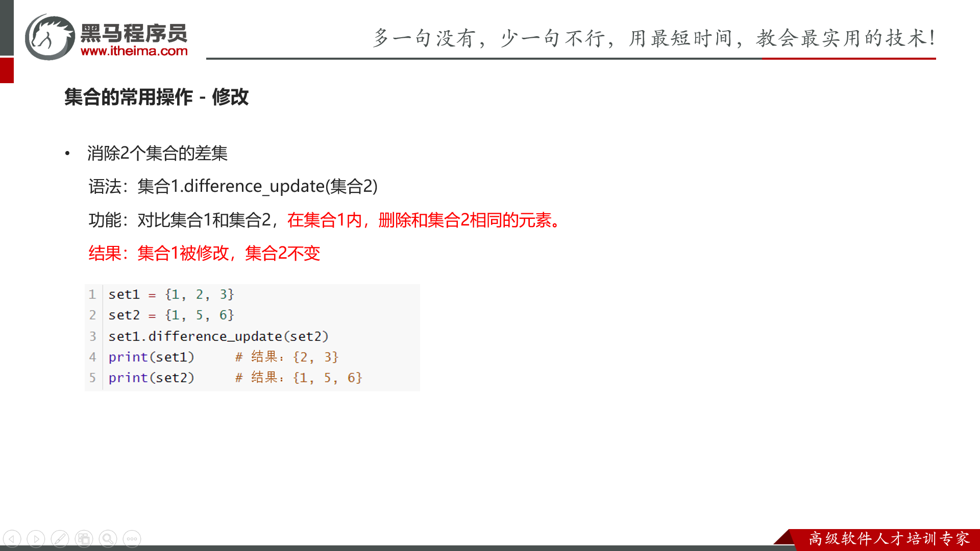Advance to next slide with forward arrow
The height and width of the screenshot is (551, 980).
(x=36, y=539)
